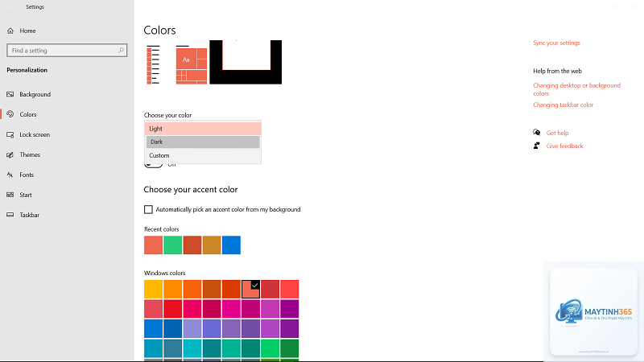Click the Give feedback person icon
This screenshot has width=644, height=362.
(536, 146)
